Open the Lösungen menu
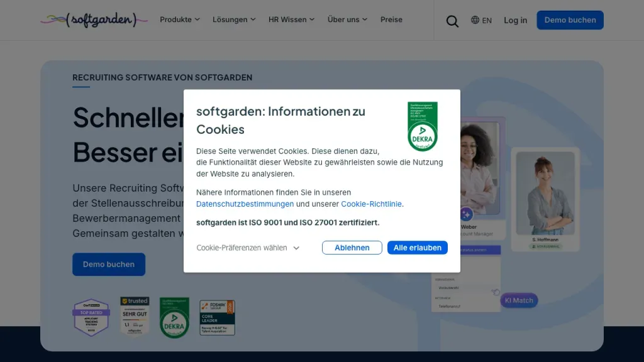Viewport: 644px width, 362px height. [234, 19]
